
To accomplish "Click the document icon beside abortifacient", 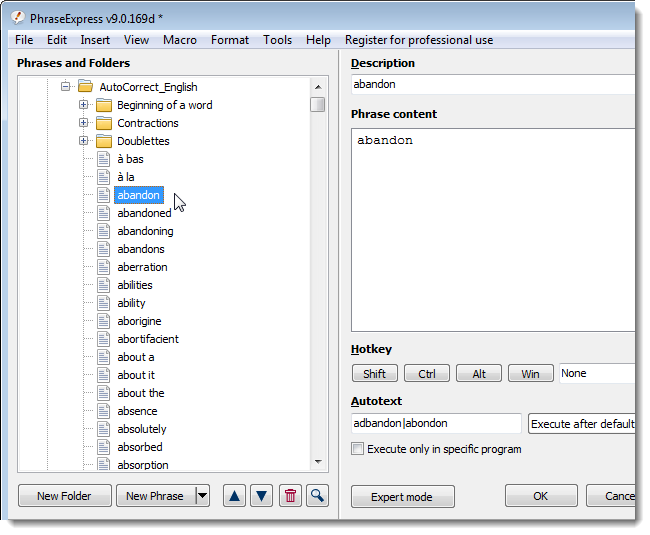I will tap(104, 339).
